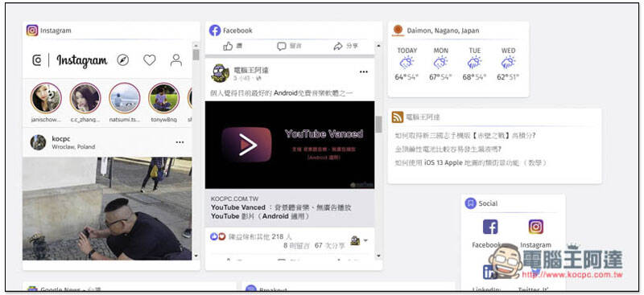This screenshot has height=295, width=644.
Task: Select TODAY weather forecast icon
Action: click(407, 64)
